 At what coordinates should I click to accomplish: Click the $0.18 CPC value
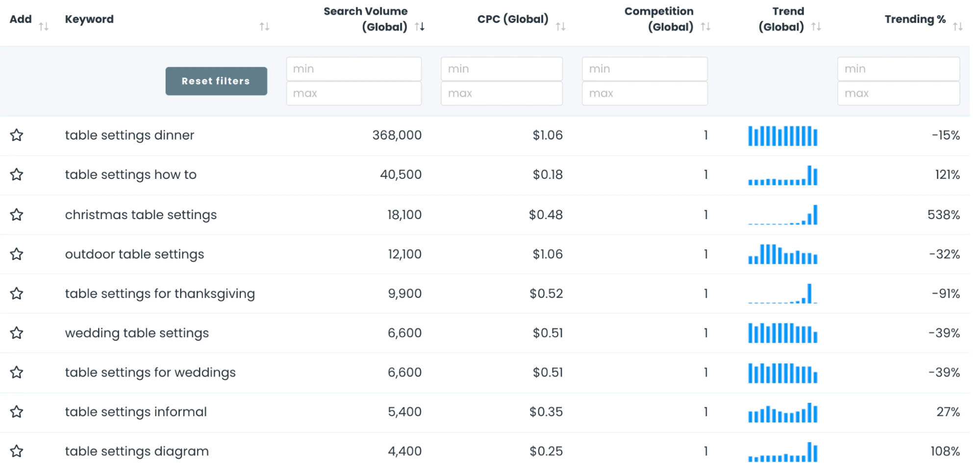point(548,174)
